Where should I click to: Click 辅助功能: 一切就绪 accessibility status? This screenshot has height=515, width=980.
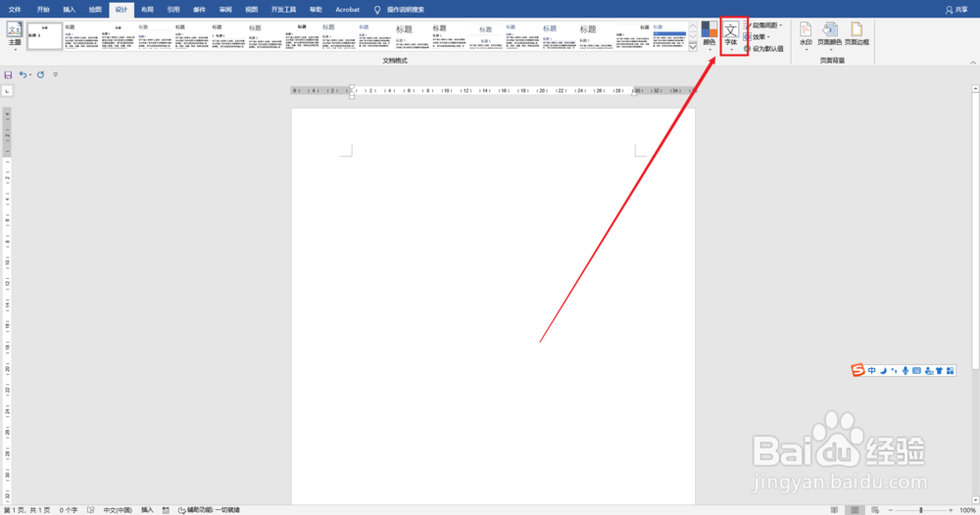209,510
